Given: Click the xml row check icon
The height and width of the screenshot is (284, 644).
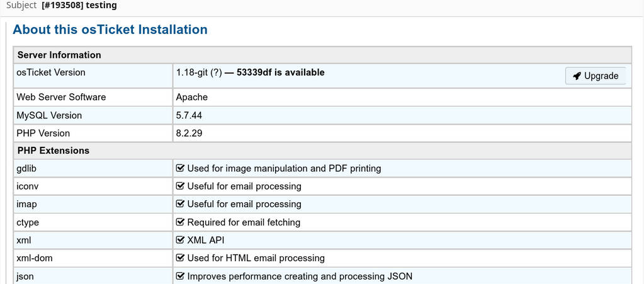Looking at the screenshot, I should pyautogui.click(x=180, y=240).
